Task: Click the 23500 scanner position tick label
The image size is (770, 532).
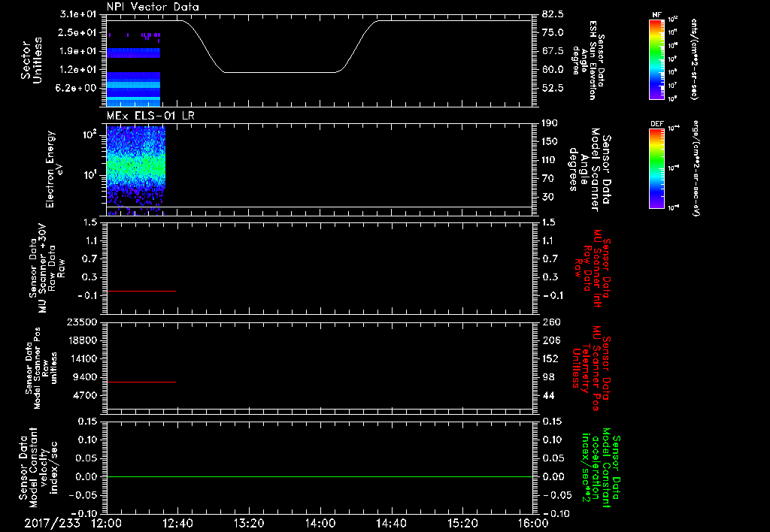Action: (83, 322)
